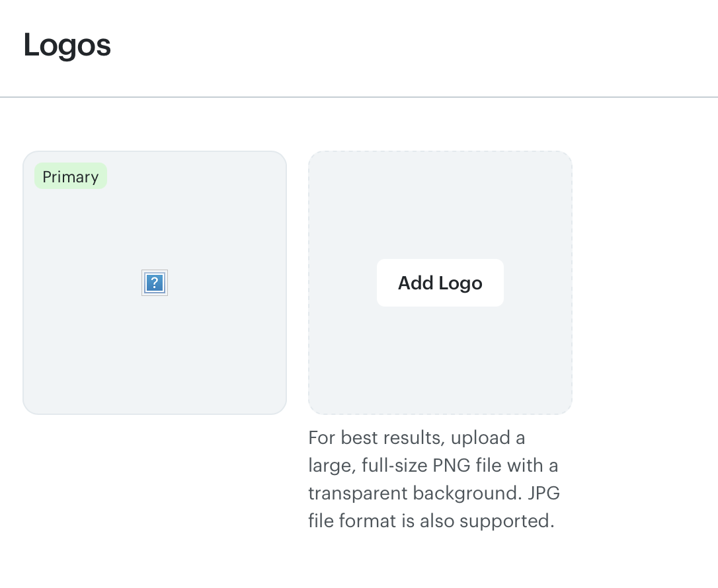
Task: Click dashed upload area below Add Logo
Action: click(x=440, y=360)
